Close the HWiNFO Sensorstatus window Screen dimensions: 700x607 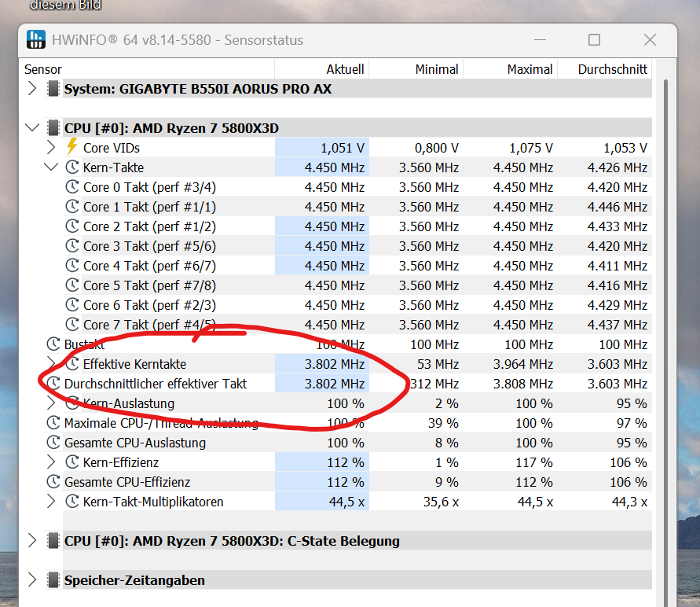click(650, 40)
